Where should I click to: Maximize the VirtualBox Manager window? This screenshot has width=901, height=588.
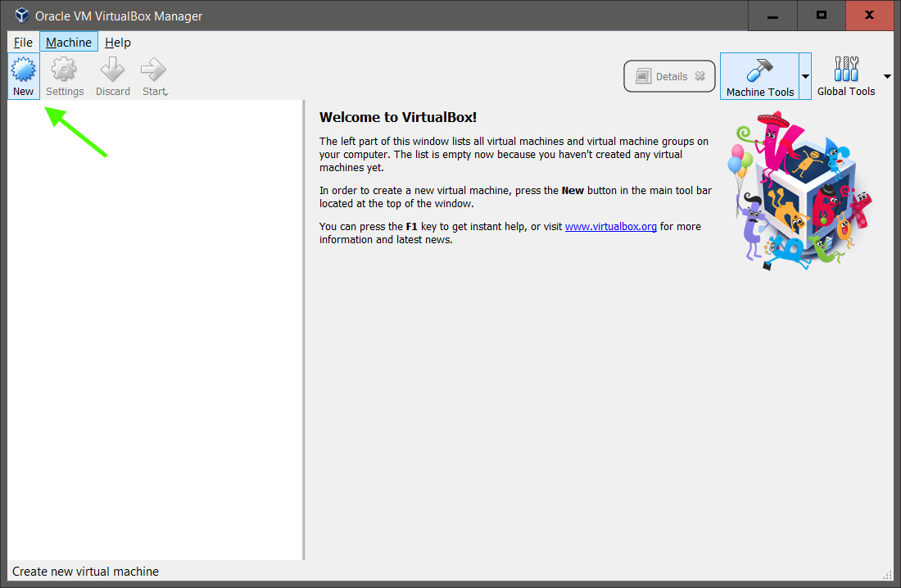coord(822,16)
